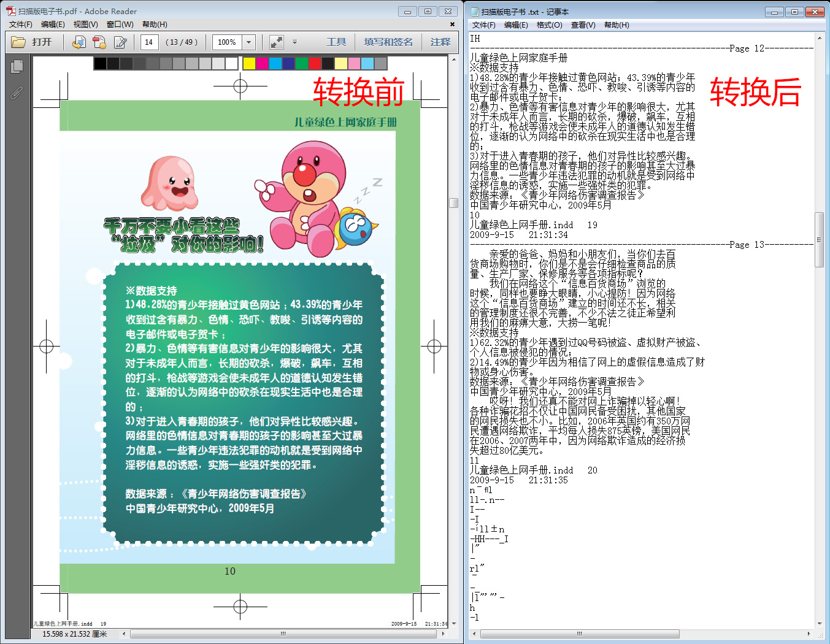
Task: Click the Adobe Reader scroll left arrow
Action: (x=125, y=634)
